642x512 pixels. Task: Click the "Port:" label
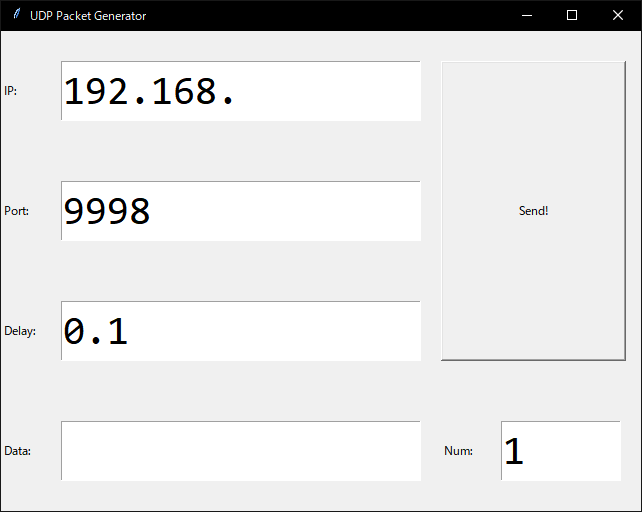(x=16, y=211)
